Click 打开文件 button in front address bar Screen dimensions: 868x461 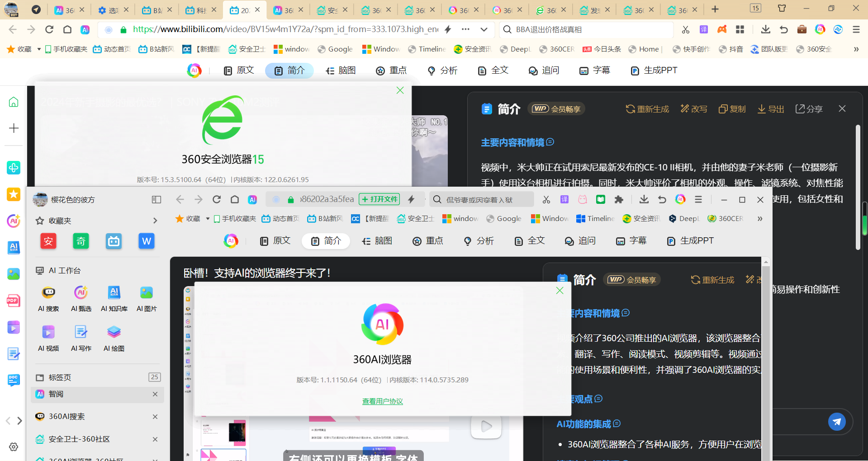click(379, 199)
